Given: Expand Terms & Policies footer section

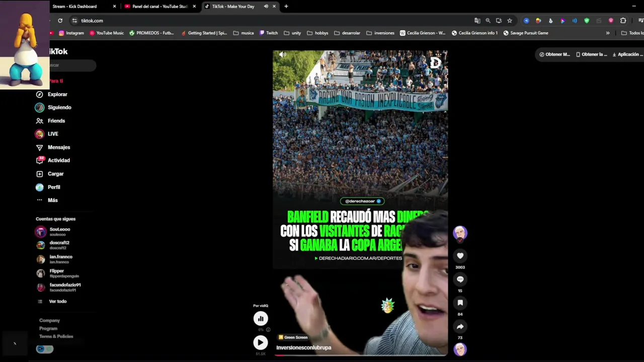Looking at the screenshot, I should coord(56,336).
